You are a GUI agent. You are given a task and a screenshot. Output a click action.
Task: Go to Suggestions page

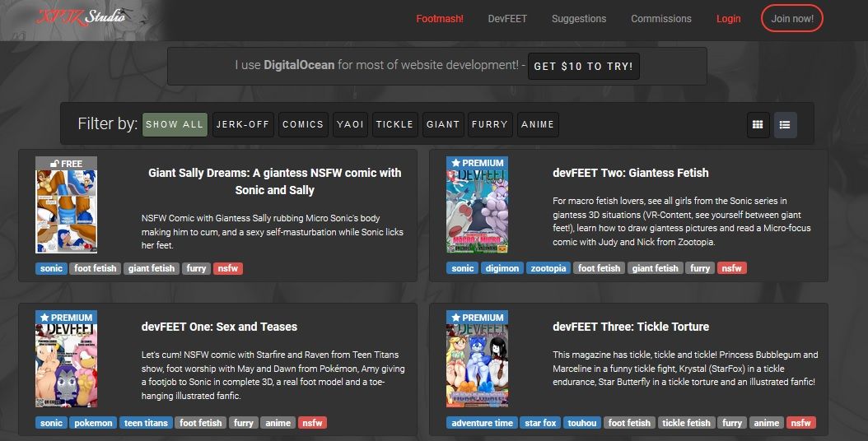coord(578,19)
